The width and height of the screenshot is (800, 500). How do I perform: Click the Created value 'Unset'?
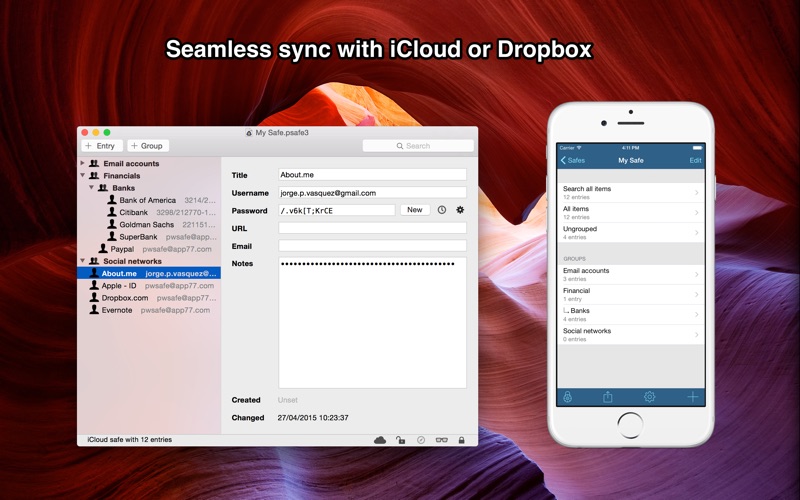pos(287,400)
